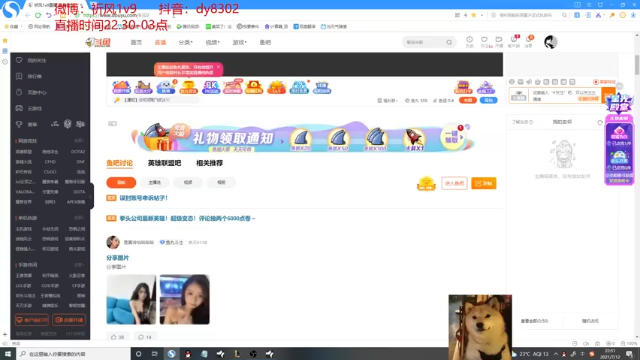The width and height of the screenshot is (640, 360).
Task: Open the first shared photo thumbnail
Action: pos(131,300)
